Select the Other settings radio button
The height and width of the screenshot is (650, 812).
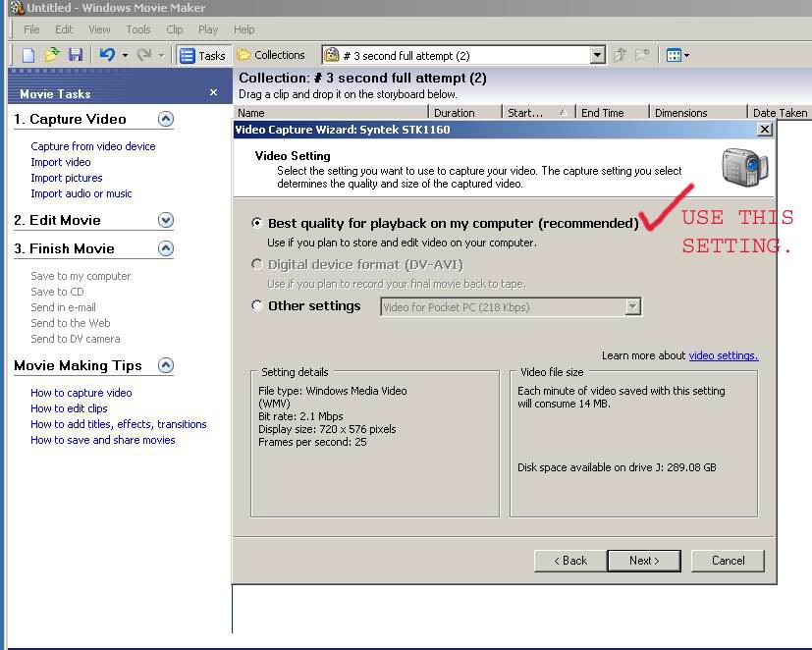point(257,305)
